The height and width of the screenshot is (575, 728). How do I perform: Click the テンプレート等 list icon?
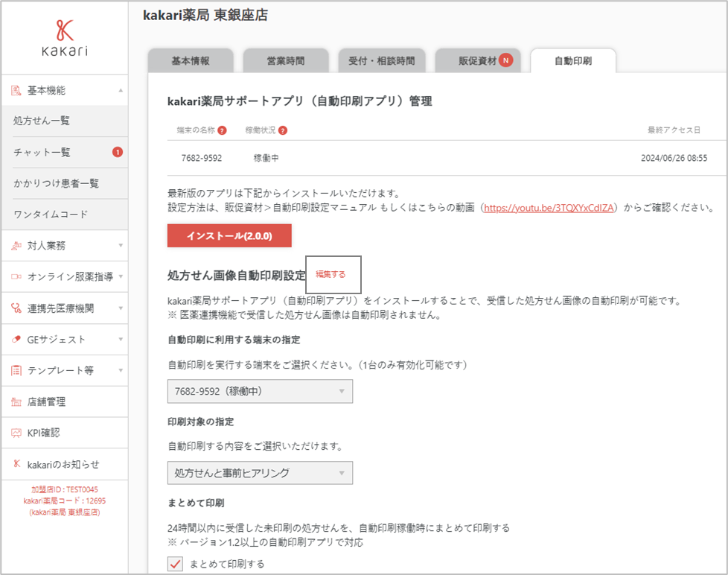point(16,370)
